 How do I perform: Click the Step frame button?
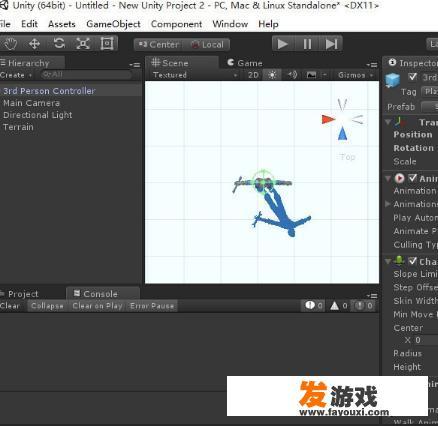point(331,44)
